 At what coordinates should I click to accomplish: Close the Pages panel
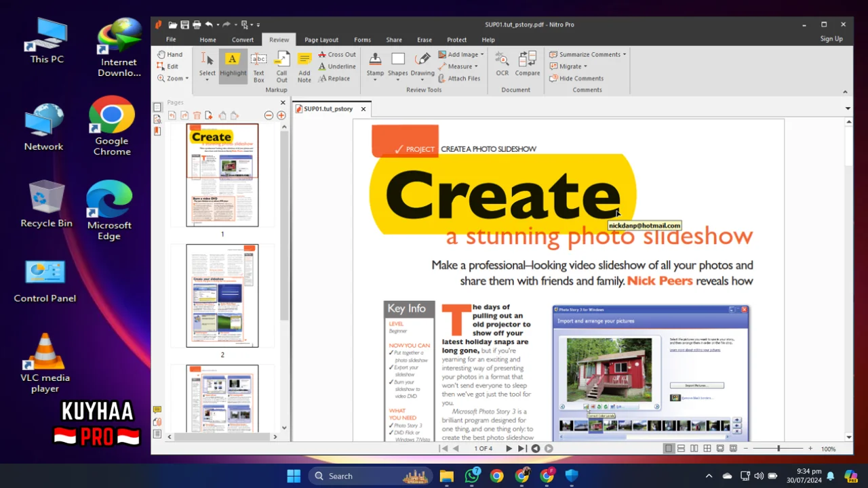[x=283, y=103]
